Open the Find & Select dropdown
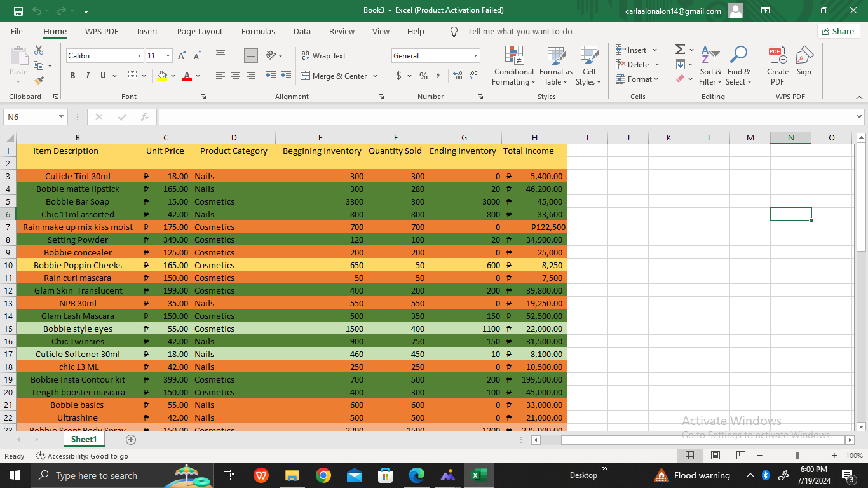 point(739,65)
